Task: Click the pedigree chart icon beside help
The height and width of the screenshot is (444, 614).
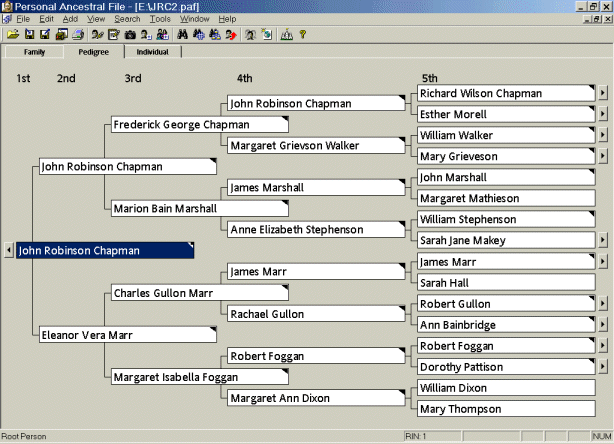Action: click(x=286, y=34)
